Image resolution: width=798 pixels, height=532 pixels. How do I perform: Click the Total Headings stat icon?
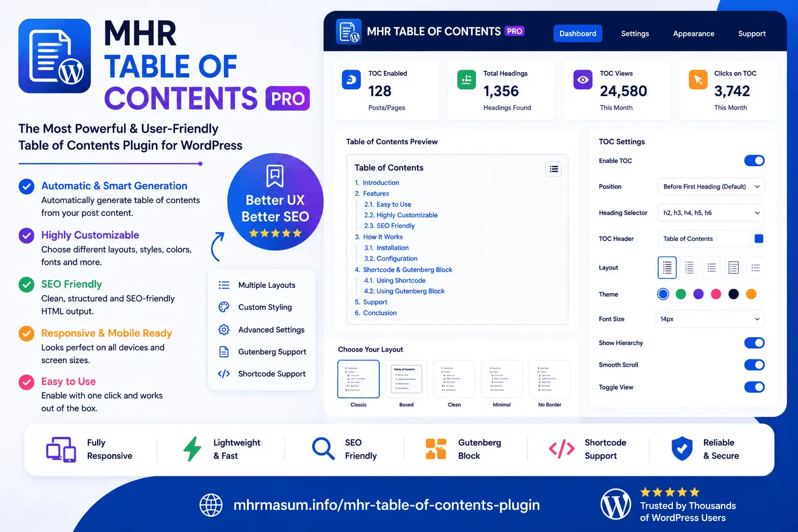pyautogui.click(x=467, y=79)
